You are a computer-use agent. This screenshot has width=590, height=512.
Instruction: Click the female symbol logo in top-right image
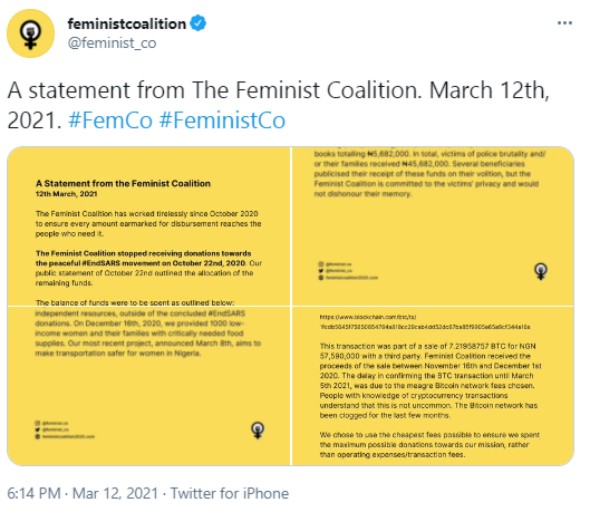point(541,271)
